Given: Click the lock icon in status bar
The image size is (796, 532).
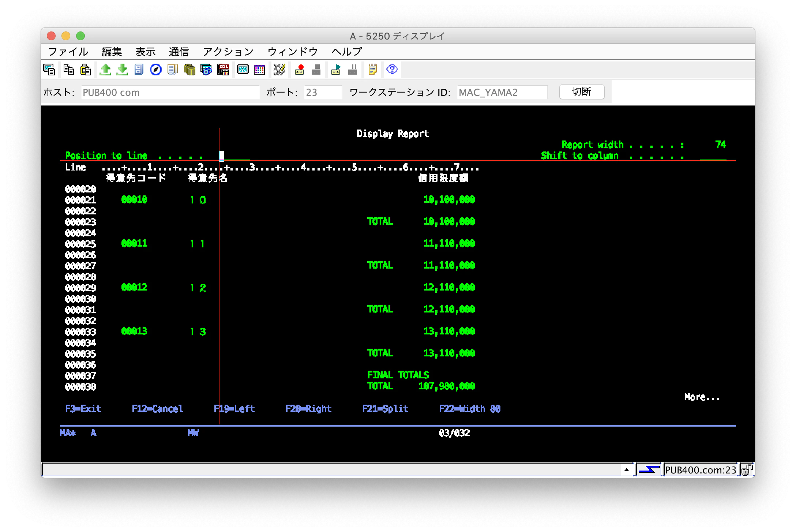Looking at the screenshot, I should click(x=746, y=470).
